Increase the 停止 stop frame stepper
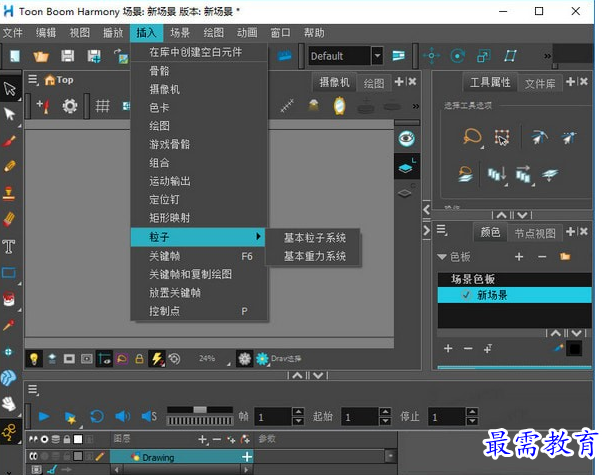 click(x=472, y=412)
